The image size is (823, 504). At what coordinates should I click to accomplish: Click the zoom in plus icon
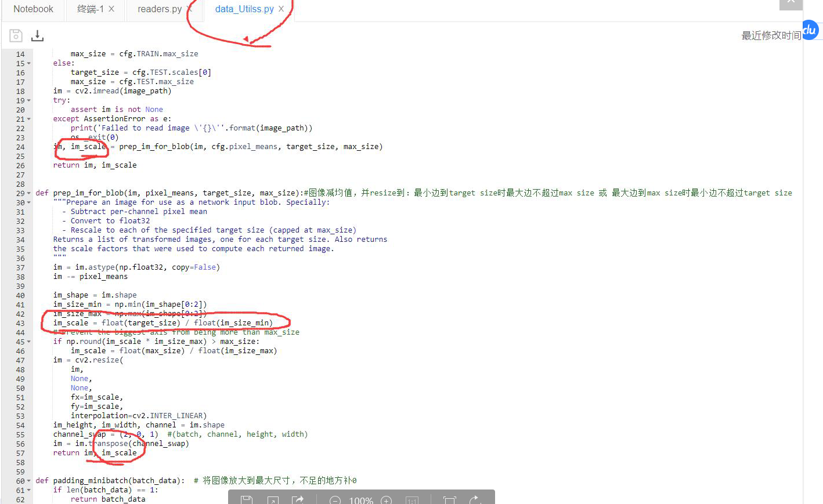[x=386, y=499]
